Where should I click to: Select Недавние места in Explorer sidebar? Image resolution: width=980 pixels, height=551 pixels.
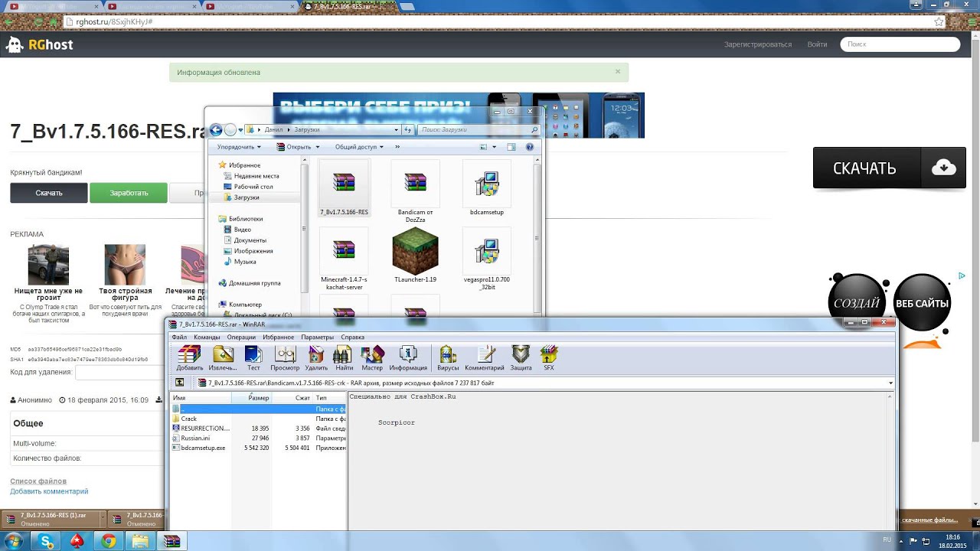[x=256, y=176]
